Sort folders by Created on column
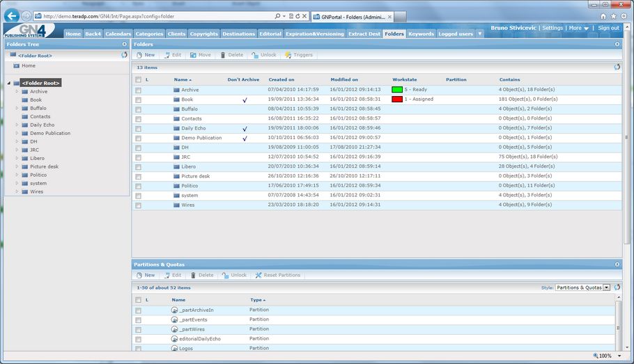This screenshot has width=634, height=364. [281, 79]
